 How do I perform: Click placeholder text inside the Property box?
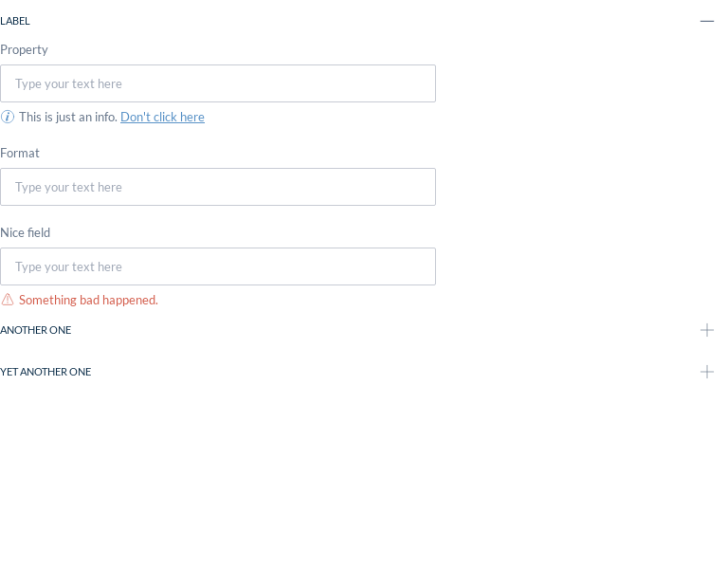coord(68,83)
